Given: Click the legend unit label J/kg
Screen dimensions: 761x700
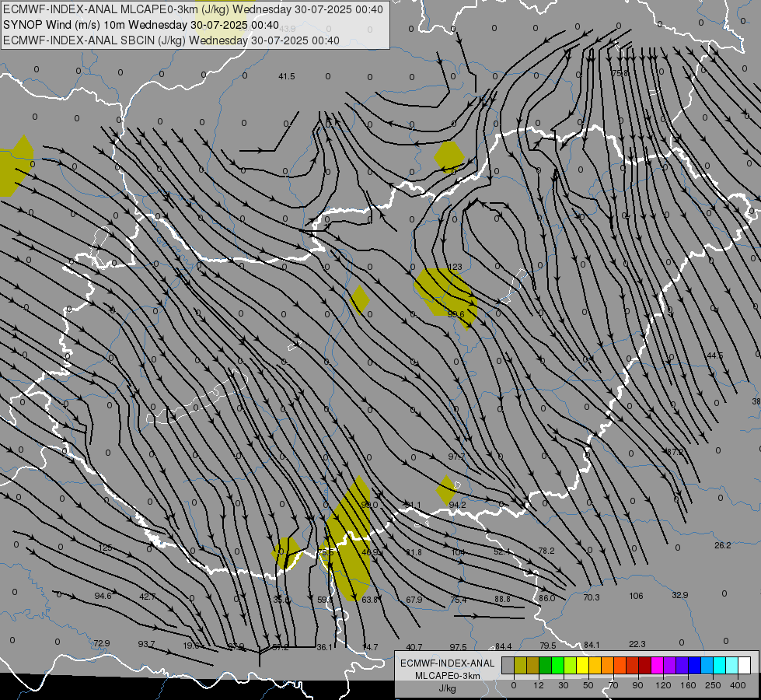Looking at the screenshot, I should [447, 688].
